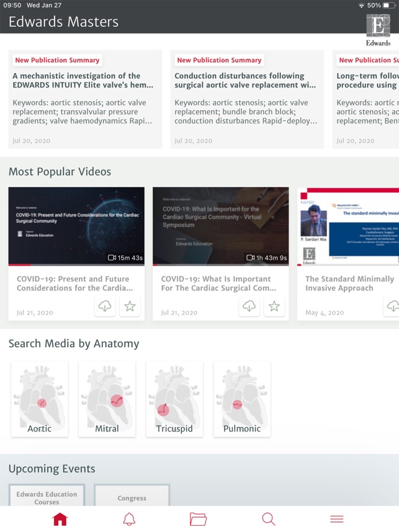Tap the Edwards logo in header
This screenshot has width=399, height=532.
click(x=378, y=29)
